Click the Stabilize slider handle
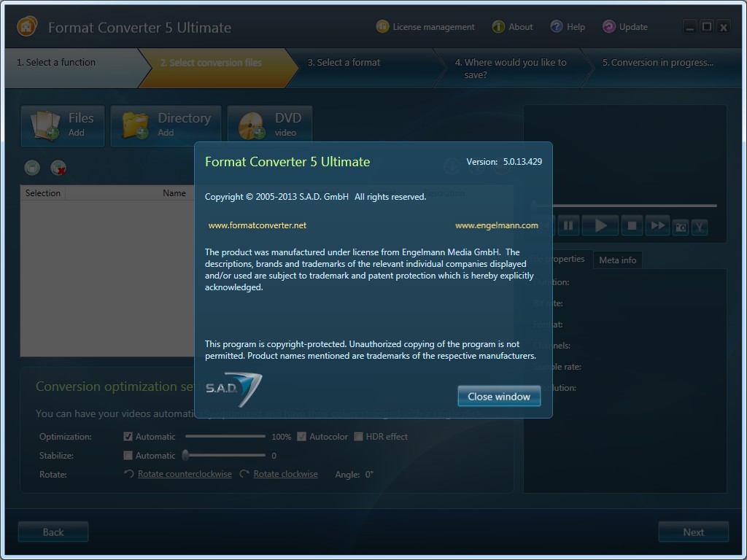Screen dimensions: 747x560 [x=185, y=455]
